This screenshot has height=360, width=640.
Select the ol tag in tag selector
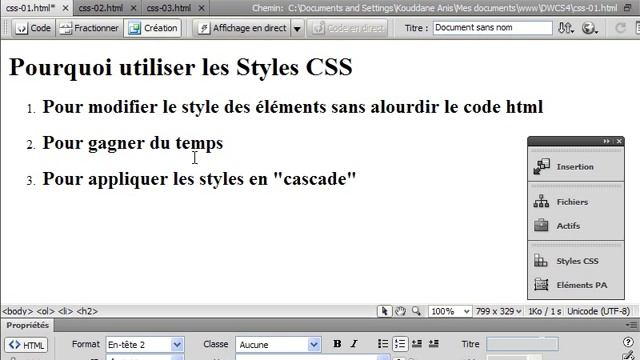[x=45, y=311]
